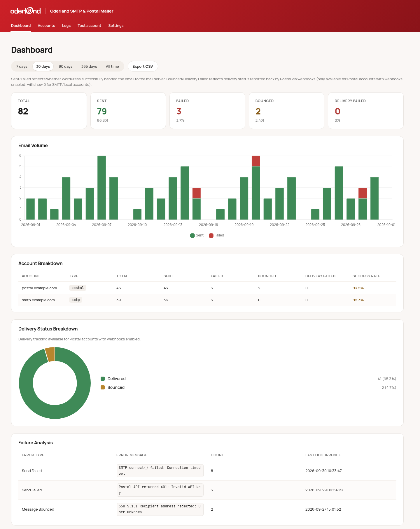This screenshot has height=529, width=420.
Task: Click the Message Bounced error type
Action: pos(38,509)
